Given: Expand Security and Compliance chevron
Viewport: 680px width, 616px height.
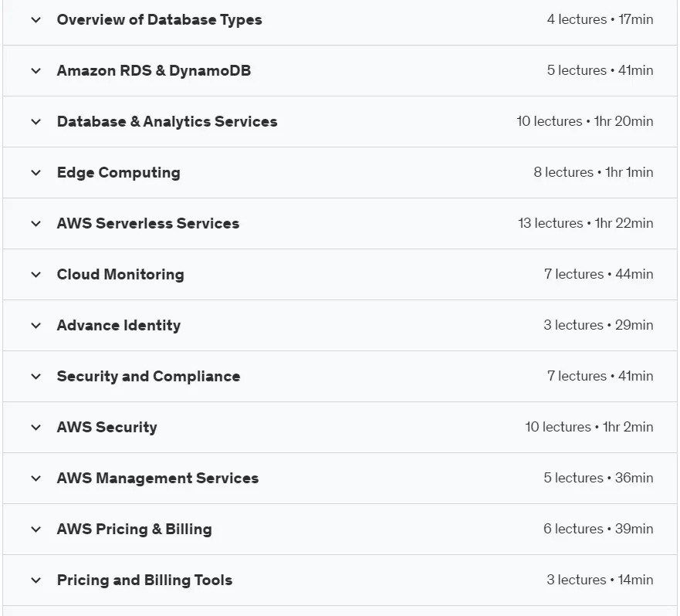Looking at the screenshot, I should [x=36, y=377].
